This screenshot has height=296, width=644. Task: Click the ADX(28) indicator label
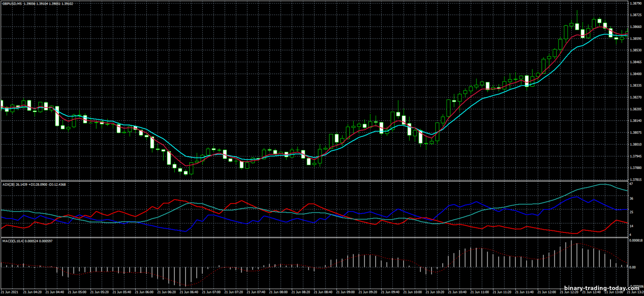click(x=9, y=184)
